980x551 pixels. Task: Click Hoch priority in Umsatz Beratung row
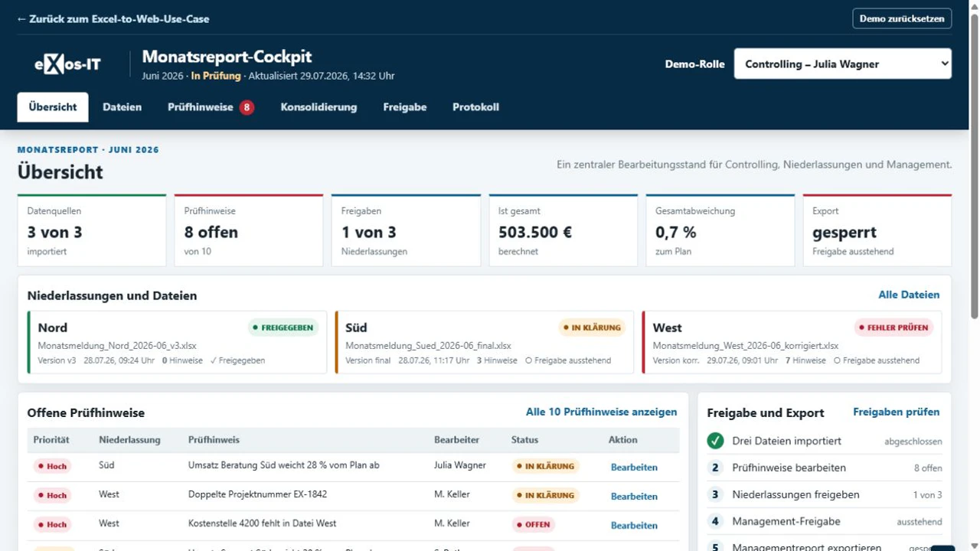coord(53,466)
